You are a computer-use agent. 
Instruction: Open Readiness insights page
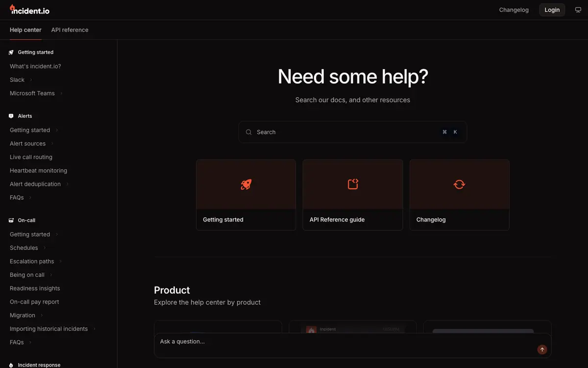pos(35,289)
